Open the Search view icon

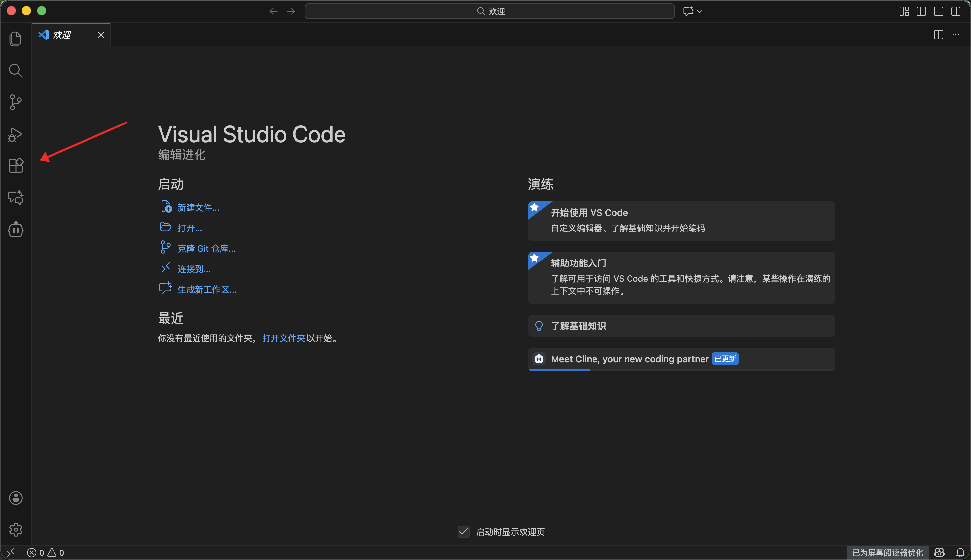(x=16, y=71)
